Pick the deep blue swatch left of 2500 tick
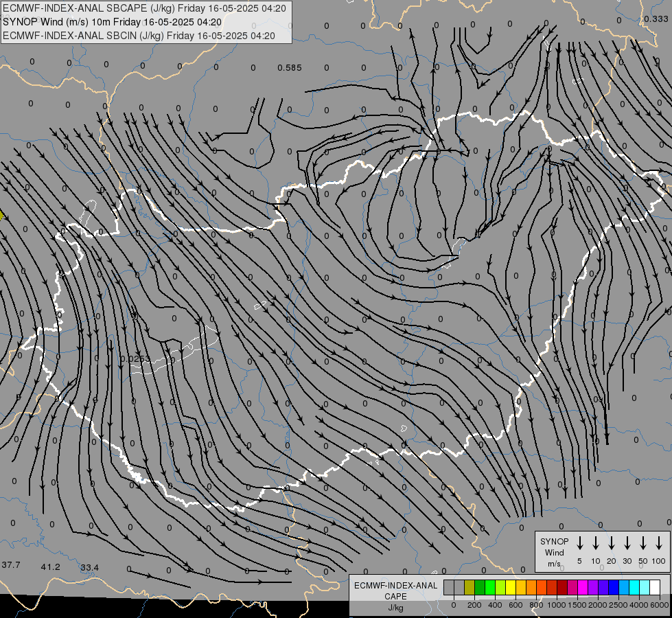 tap(614, 587)
